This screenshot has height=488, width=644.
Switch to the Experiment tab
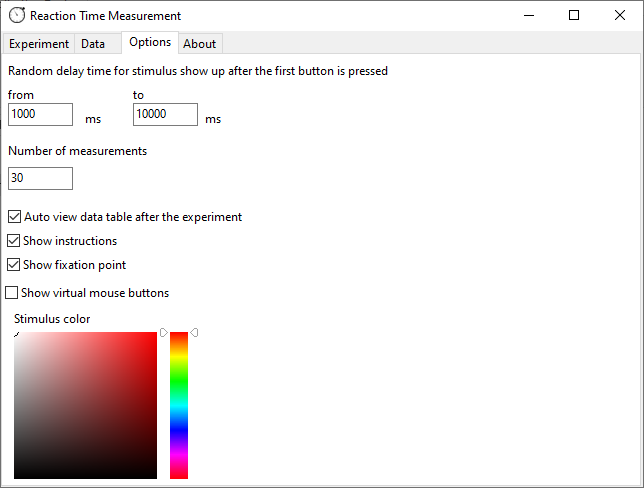point(39,44)
